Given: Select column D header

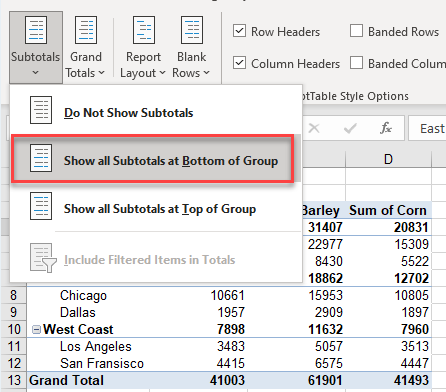Looking at the screenshot, I should coord(388,159).
